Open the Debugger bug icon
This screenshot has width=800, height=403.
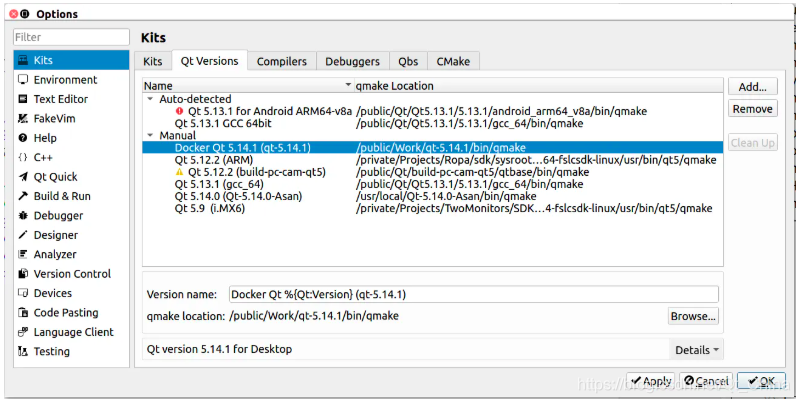pyautogui.click(x=23, y=215)
